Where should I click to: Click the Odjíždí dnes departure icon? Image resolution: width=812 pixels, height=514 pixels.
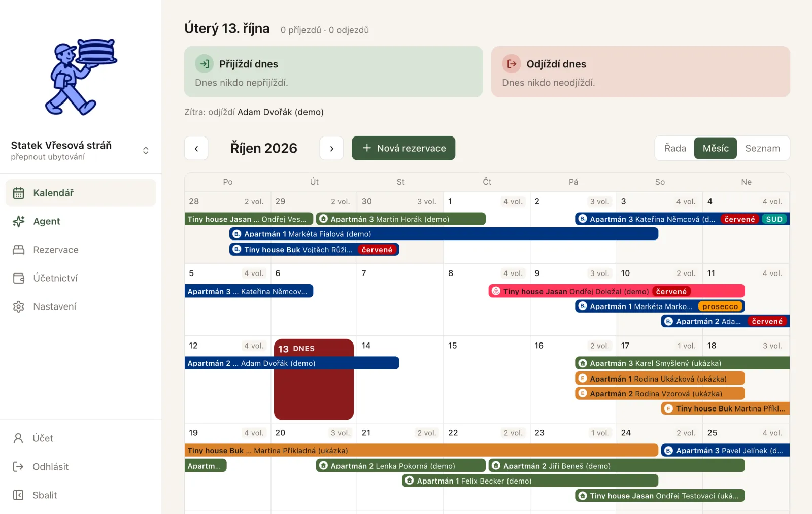pyautogui.click(x=512, y=64)
